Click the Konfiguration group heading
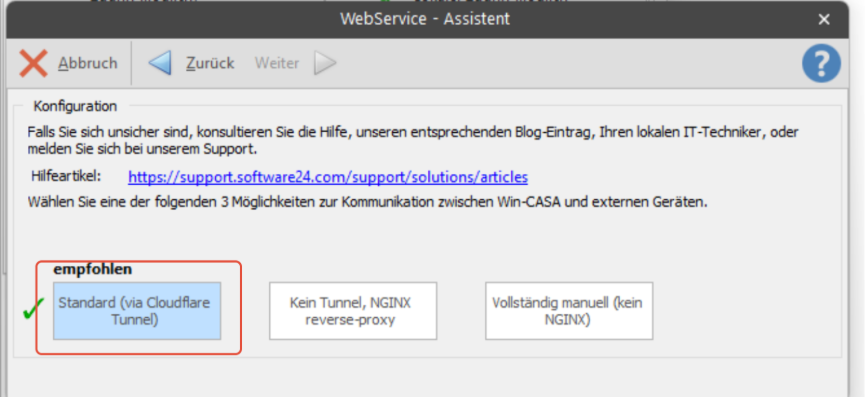 tap(75, 106)
